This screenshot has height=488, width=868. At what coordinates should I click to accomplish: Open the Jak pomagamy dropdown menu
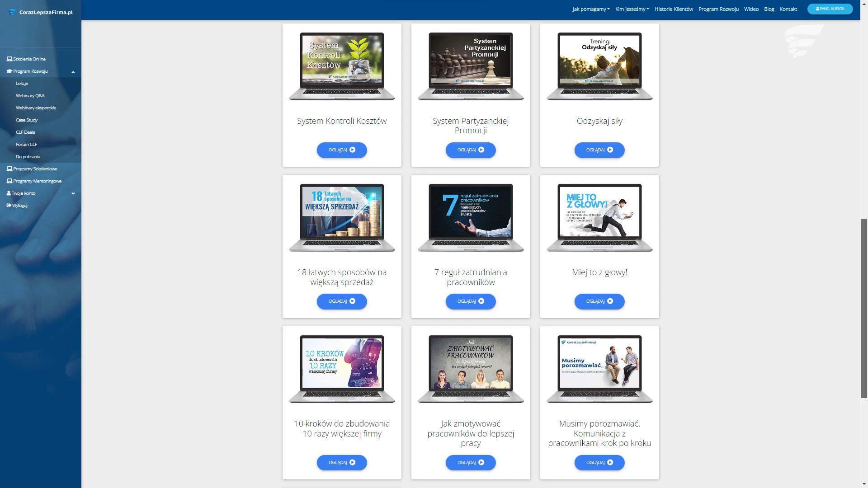coord(590,9)
